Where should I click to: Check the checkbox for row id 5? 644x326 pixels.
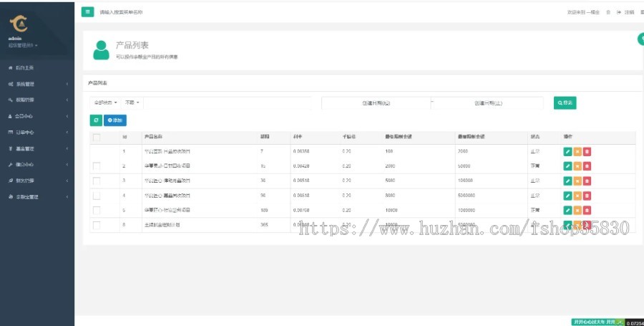coord(97,210)
